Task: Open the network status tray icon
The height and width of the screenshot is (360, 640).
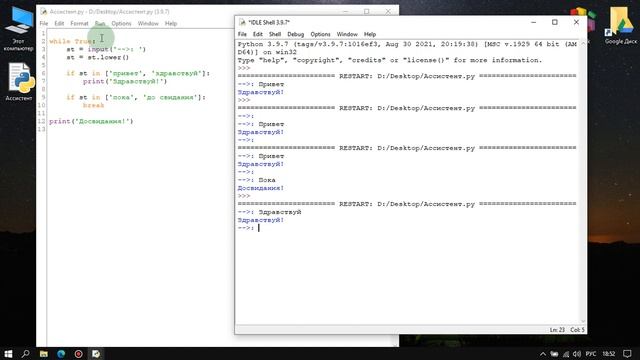Action: tap(566, 354)
